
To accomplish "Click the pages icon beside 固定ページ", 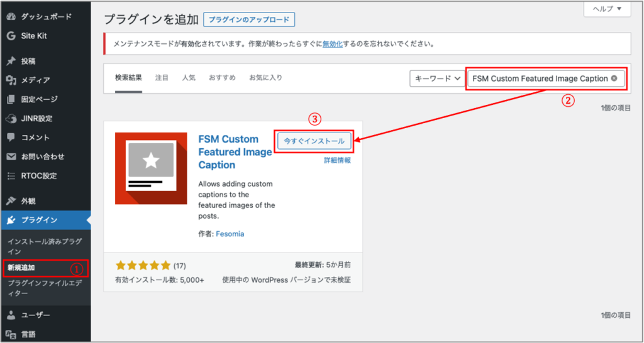I will point(11,99).
